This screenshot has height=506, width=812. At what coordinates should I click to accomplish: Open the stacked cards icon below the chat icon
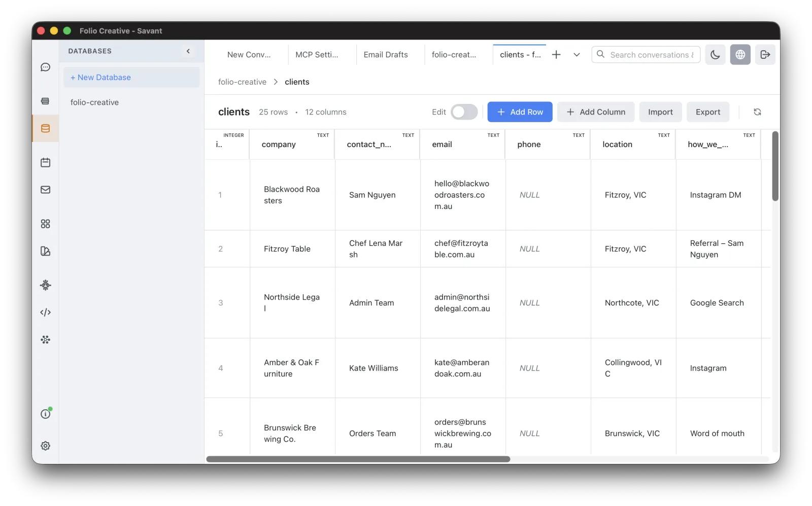[x=45, y=101]
